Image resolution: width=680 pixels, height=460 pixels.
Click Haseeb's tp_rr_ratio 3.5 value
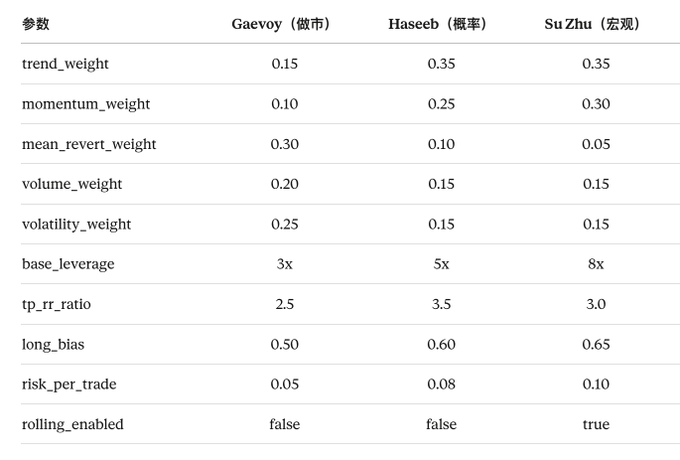441,304
